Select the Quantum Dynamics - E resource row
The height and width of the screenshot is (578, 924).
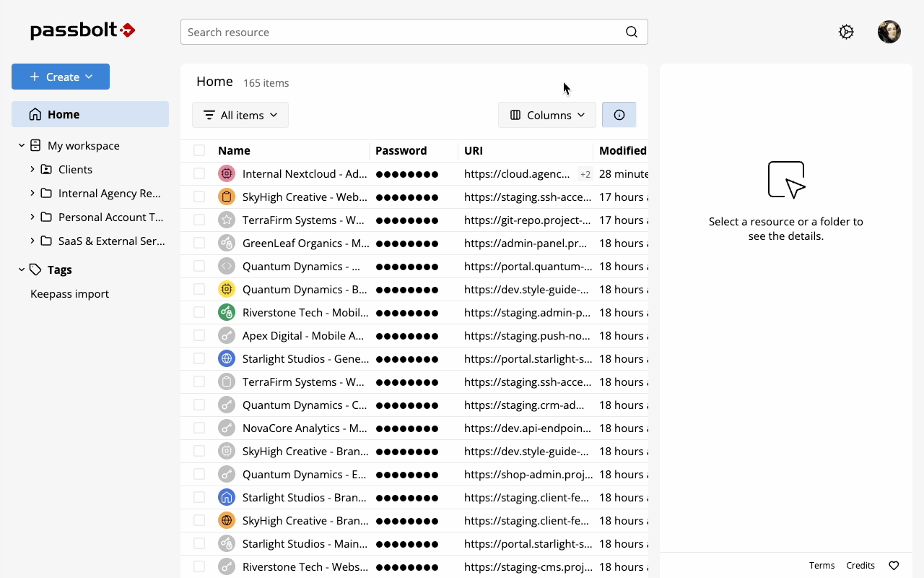[414, 474]
